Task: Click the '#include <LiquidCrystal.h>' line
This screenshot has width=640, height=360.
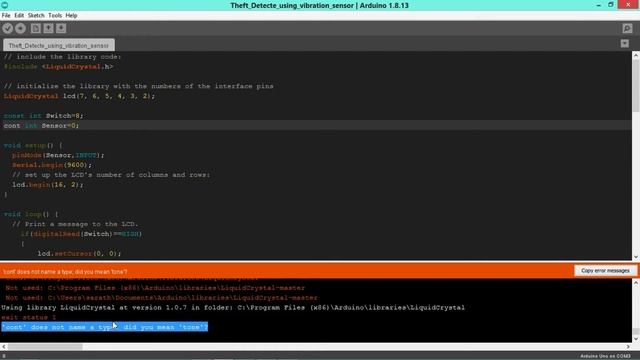Action: [58, 67]
